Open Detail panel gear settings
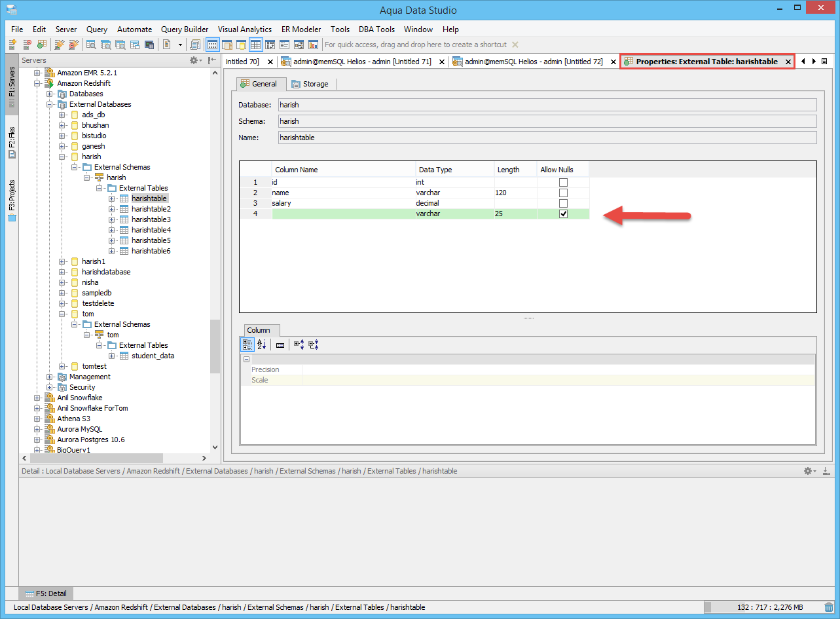840x619 pixels. tap(809, 471)
